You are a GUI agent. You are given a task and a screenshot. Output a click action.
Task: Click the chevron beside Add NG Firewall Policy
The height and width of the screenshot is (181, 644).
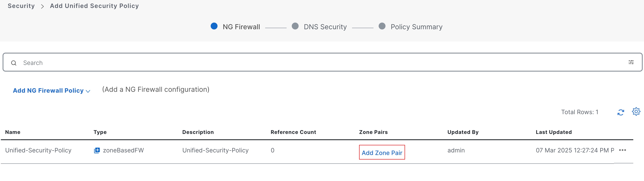pyautogui.click(x=88, y=91)
